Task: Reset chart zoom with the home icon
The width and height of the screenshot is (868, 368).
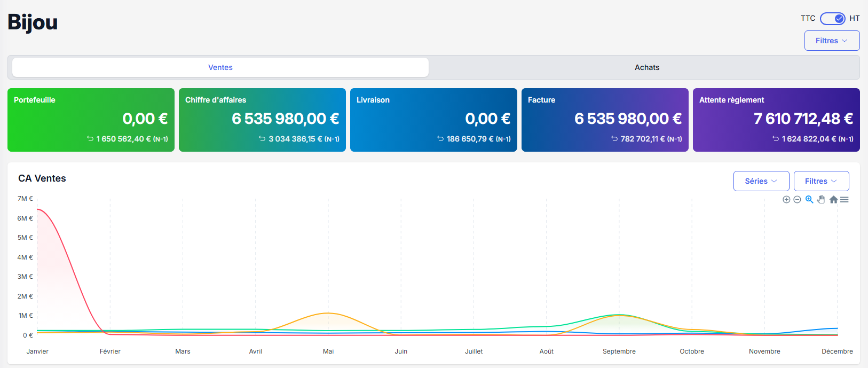Action: coord(833,200)
